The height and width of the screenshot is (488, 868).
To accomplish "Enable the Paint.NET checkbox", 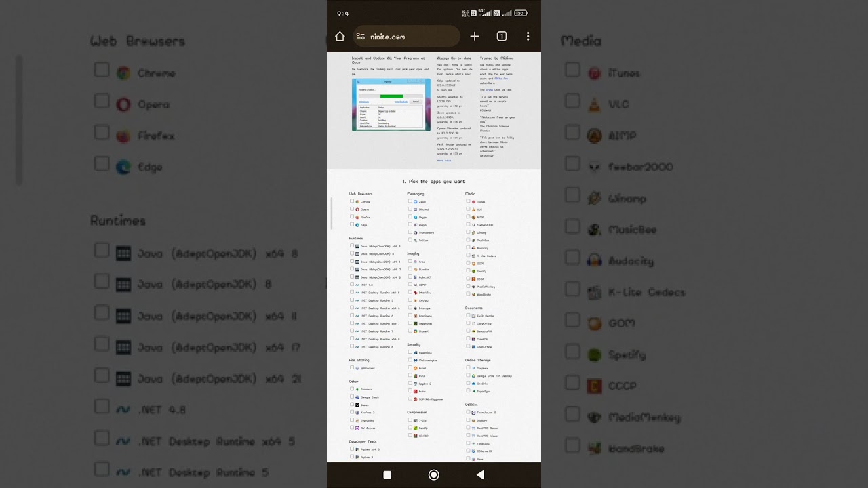I will [410, 277].
